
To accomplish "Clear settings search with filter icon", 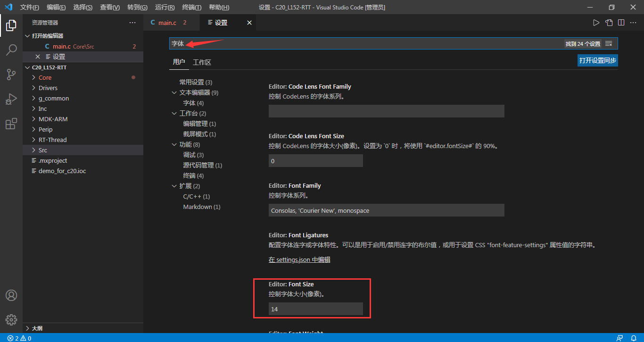I will point(609,43).
